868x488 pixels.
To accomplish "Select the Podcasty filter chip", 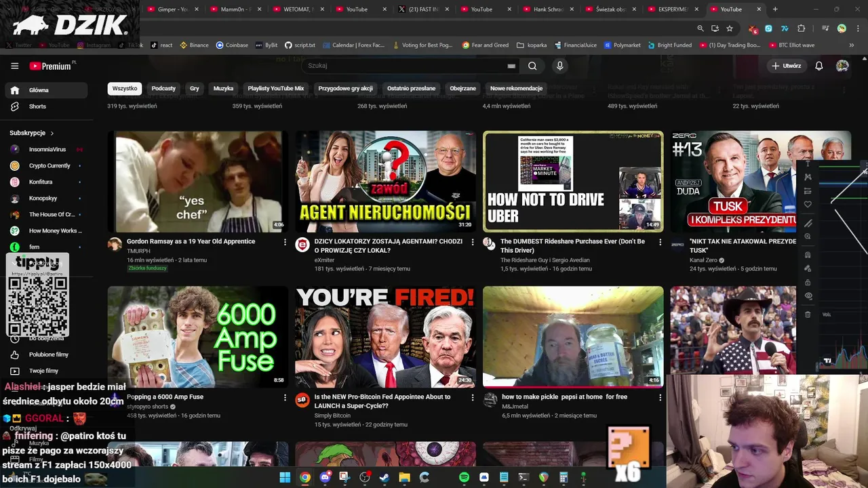I will coord(163,88).
